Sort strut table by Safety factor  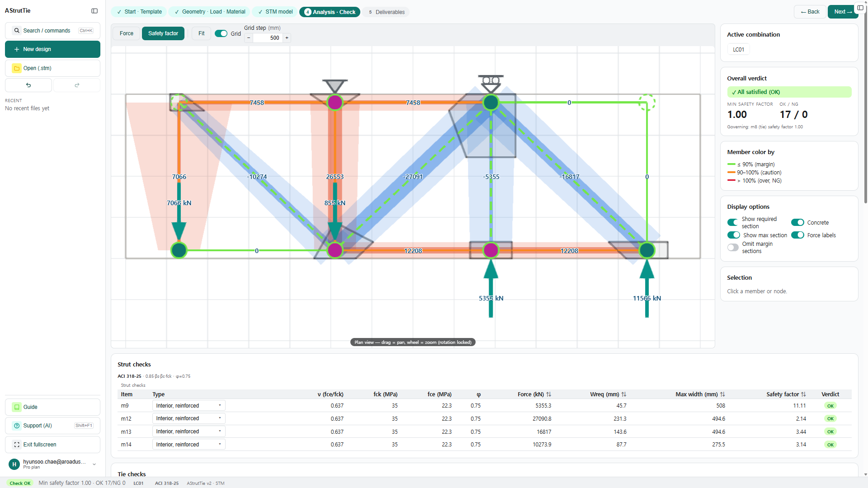pyautogui.click(x=803, y=394)
